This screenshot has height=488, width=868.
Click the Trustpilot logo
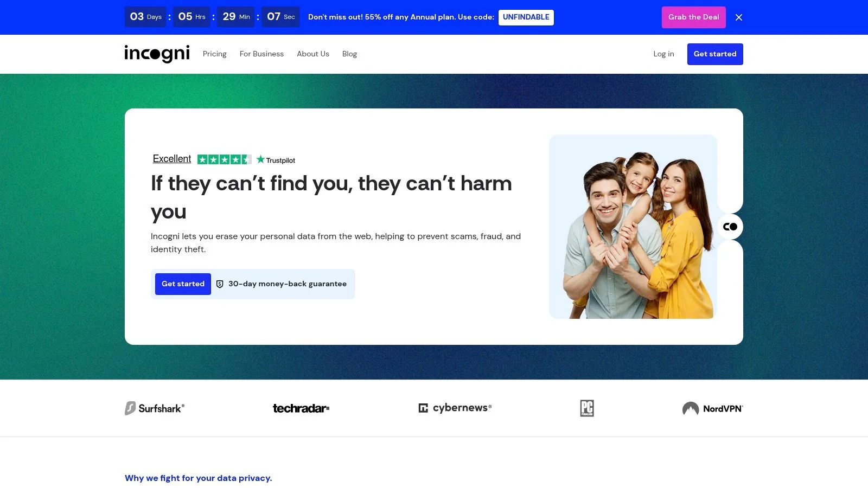(276, 160)
